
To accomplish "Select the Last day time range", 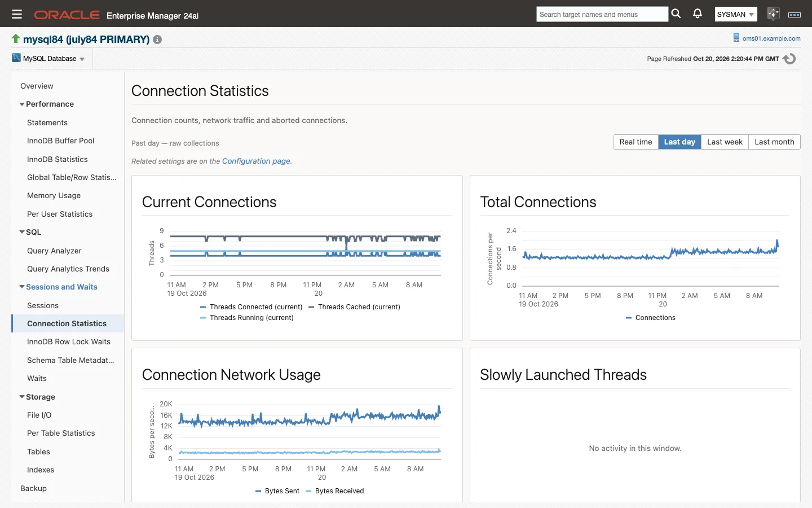I will 679,142.
